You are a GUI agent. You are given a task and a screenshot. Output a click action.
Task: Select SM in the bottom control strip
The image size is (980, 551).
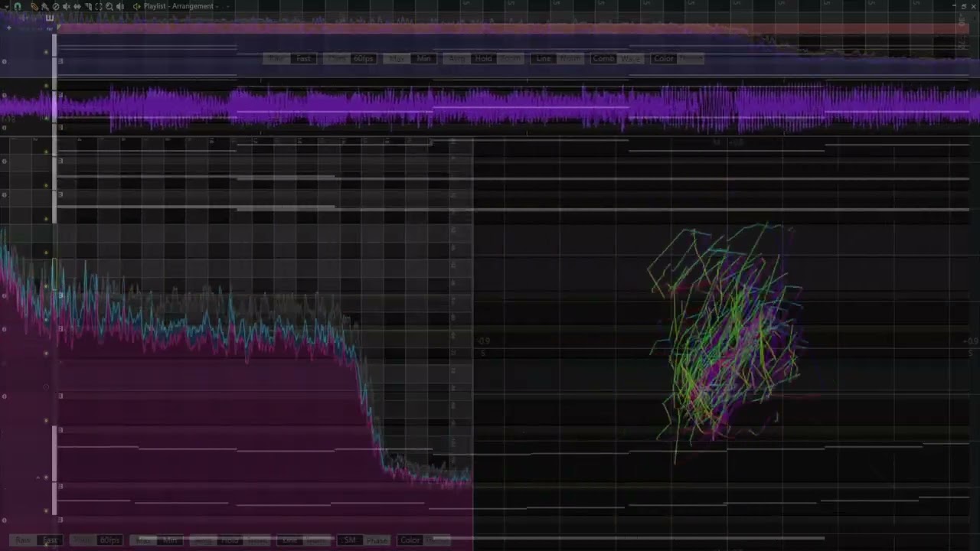350,540
